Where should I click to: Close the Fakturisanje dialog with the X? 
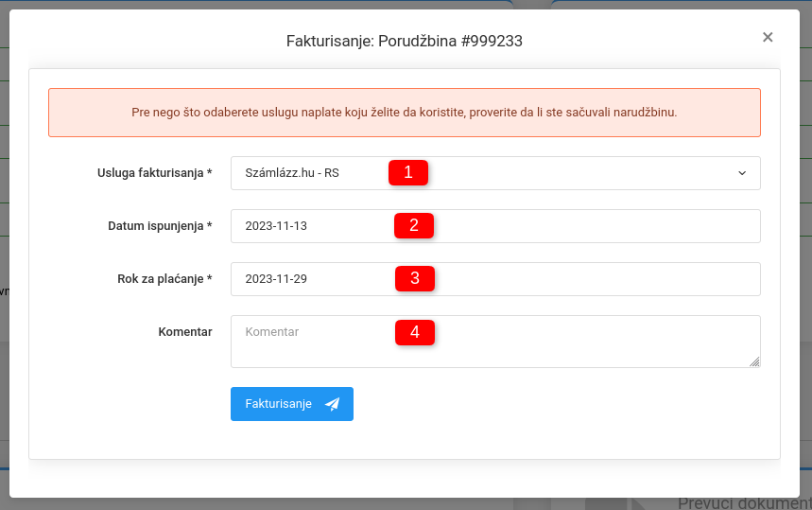[x=768, y=37]
